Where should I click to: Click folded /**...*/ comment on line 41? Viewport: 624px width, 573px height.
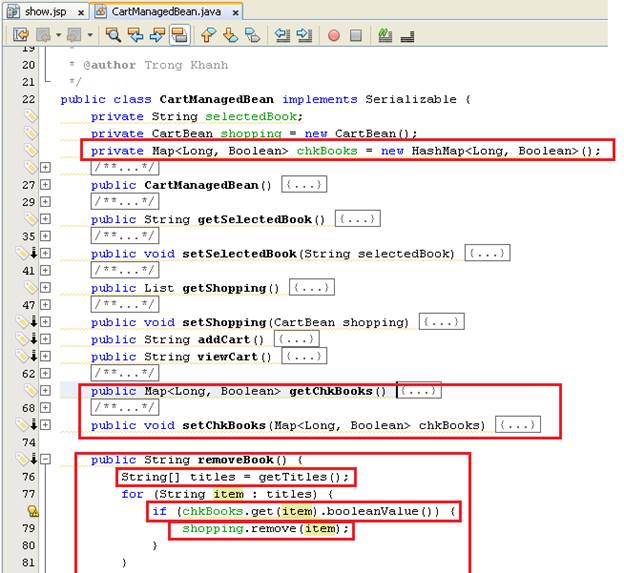pyautogui.click(x=125, y=270)
